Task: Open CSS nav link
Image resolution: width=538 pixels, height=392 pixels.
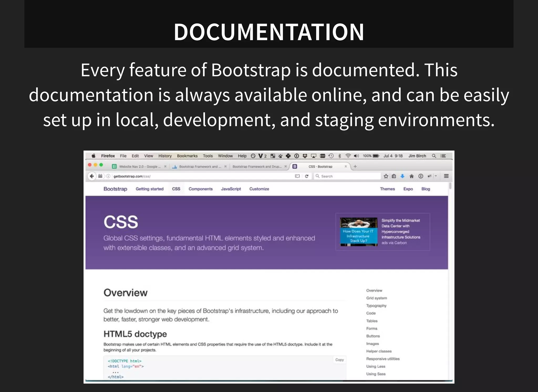Action: click(x=176, y=189)
